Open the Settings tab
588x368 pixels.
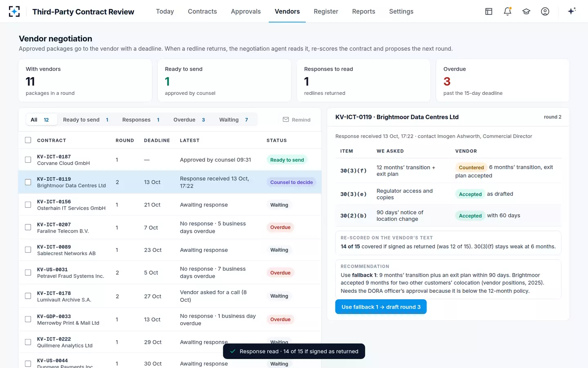[401, 11]
